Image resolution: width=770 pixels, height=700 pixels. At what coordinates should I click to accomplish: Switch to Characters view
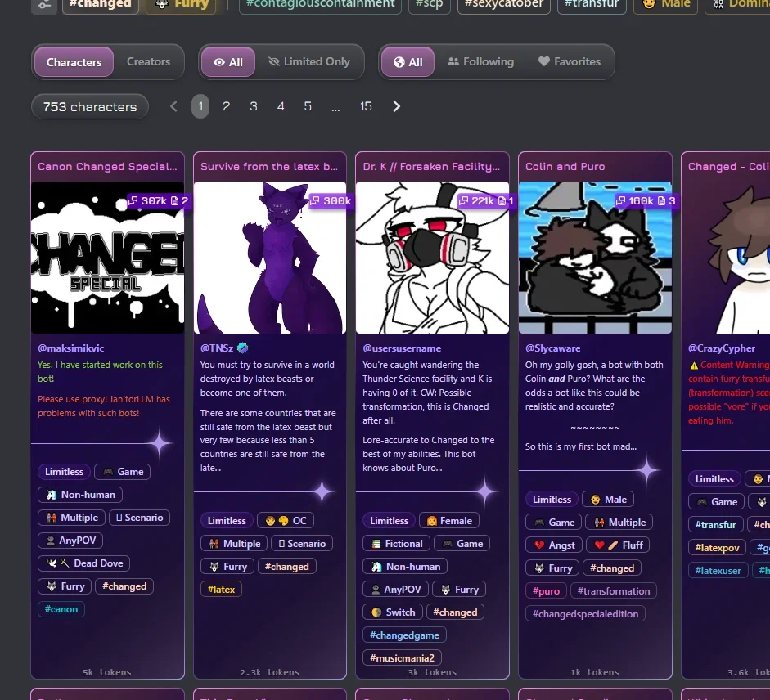tap(74, 62)
